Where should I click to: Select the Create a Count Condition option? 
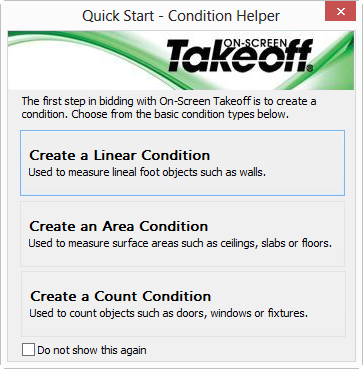point(183,304)
